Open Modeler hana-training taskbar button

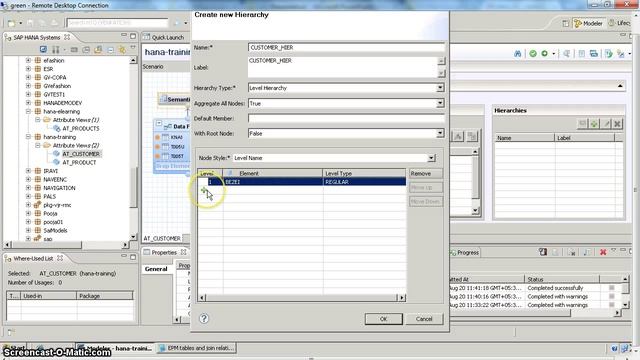[x=116, y=349]
